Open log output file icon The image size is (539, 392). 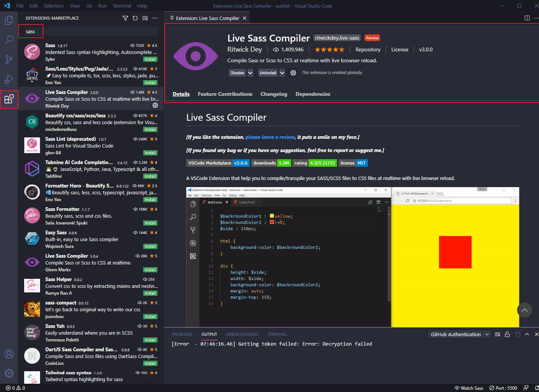coord(517,334)
